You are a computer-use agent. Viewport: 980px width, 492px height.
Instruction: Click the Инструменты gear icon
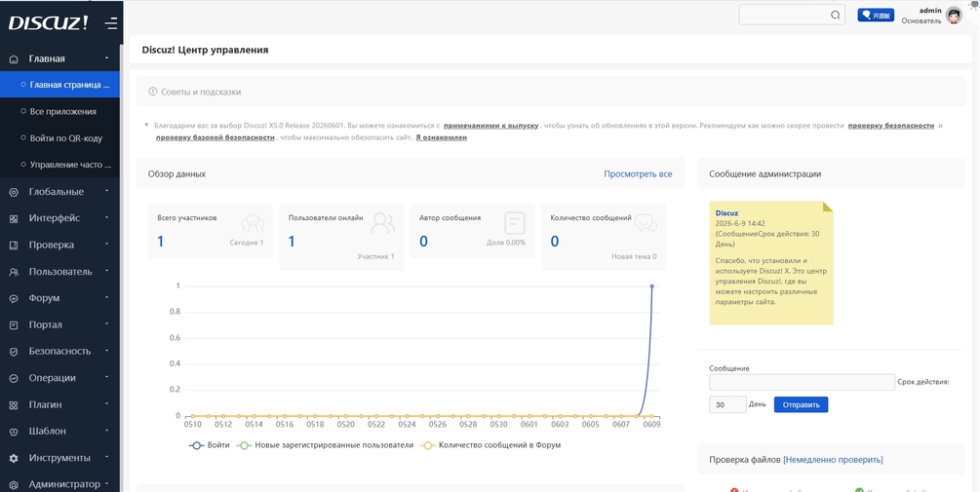pyautogui.click(x=14, y=458)
